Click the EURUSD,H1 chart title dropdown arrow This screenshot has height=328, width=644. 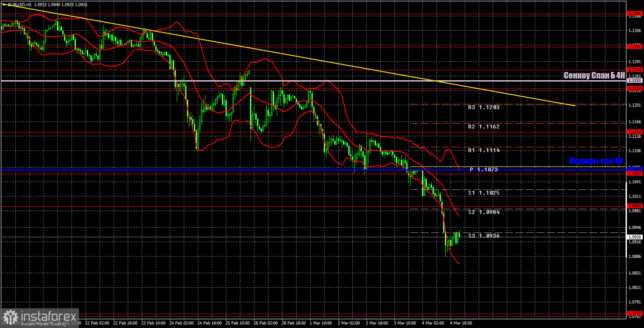click(4, 4)
